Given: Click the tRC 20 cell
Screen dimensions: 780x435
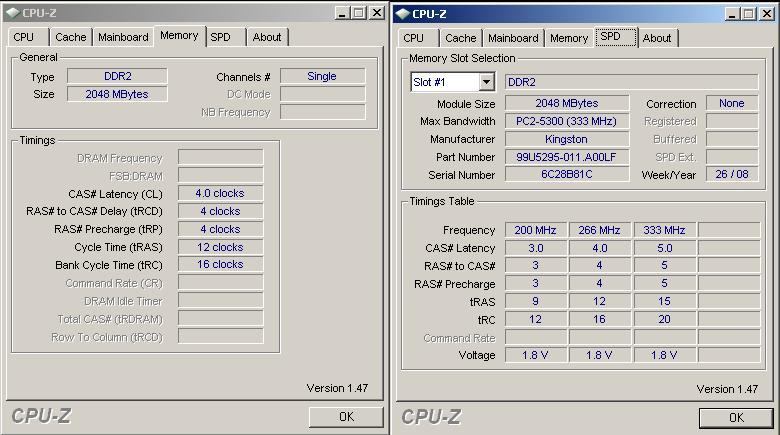Looking at the screenshot, I should pyautogui.click(x=665, y=319).
